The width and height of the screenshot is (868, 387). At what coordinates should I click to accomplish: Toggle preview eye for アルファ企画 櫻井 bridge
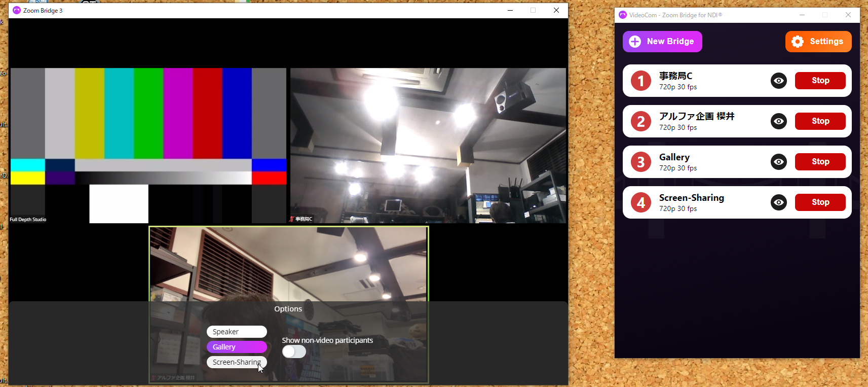coord(779,121)
